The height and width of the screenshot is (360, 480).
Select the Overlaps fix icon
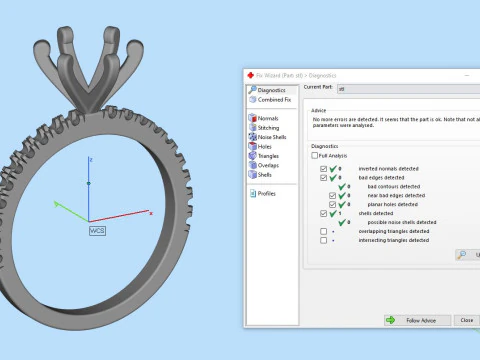point(253,165)
